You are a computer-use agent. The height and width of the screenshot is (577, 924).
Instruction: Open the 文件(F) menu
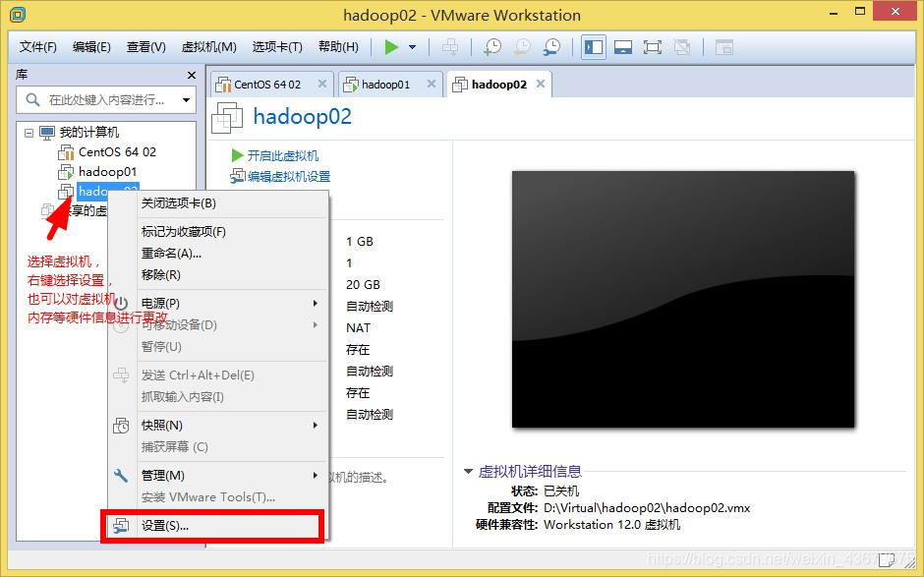point(37,46)
